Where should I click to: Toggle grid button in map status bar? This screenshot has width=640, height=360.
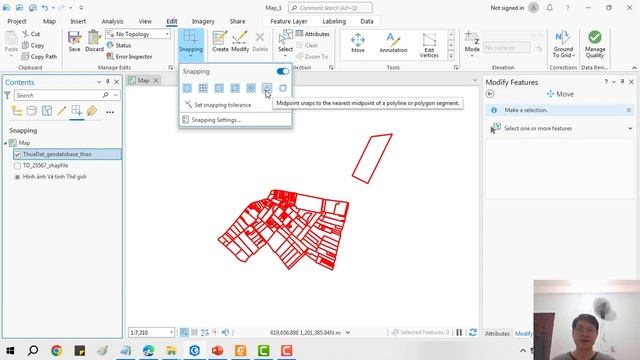[x=195, y=333]
